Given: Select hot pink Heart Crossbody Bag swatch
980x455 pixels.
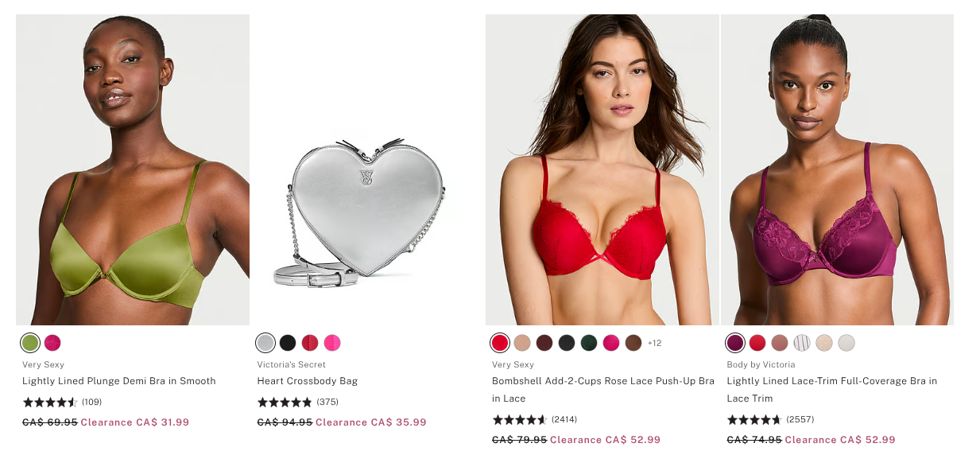Looking at the screenshot, I should [332, 343].
